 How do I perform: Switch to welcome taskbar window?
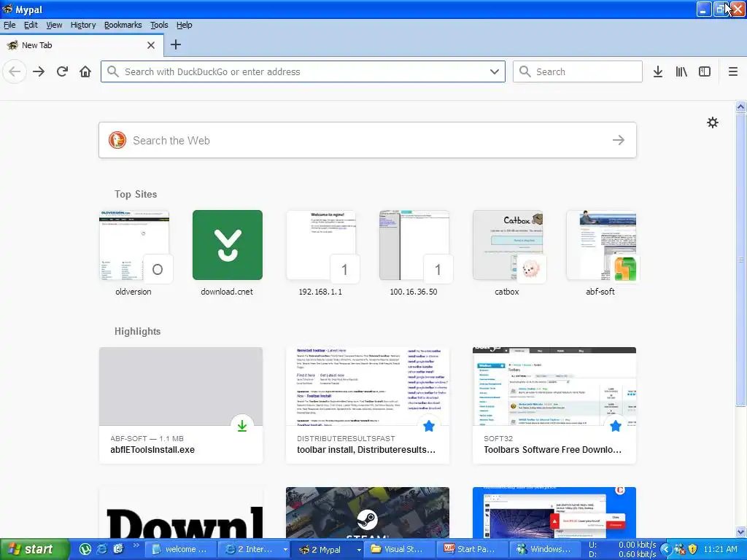point(180,550)
